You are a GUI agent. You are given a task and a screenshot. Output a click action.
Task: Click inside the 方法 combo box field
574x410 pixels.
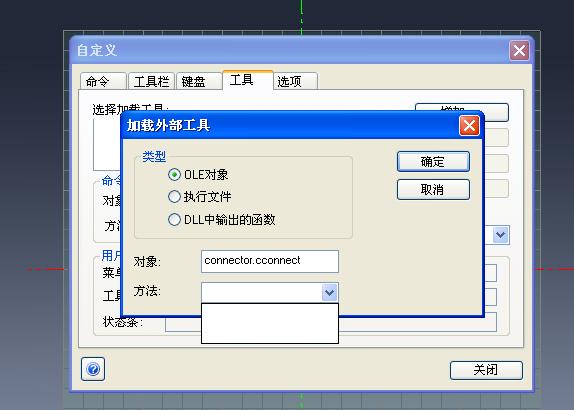point(262,292)
